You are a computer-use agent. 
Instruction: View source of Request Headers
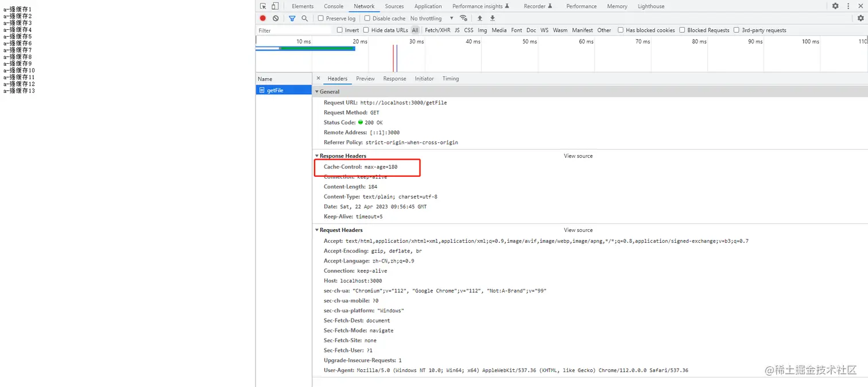pyautogui.click(x=578, y=230)
